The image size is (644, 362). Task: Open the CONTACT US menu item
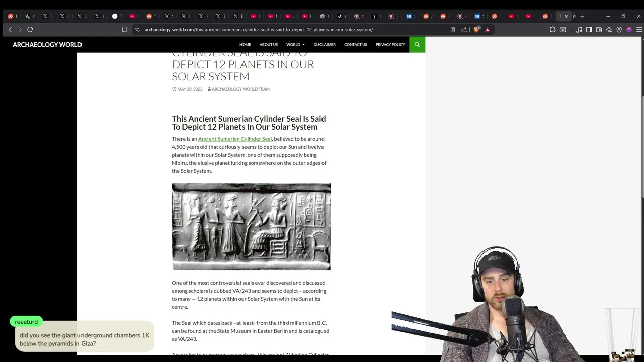[356, 45]
